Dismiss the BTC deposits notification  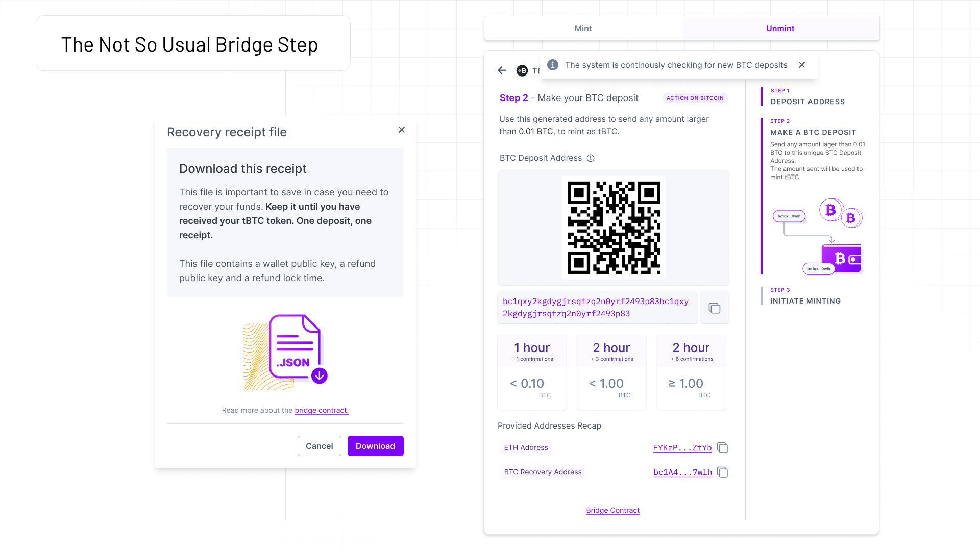pos(802,65)
